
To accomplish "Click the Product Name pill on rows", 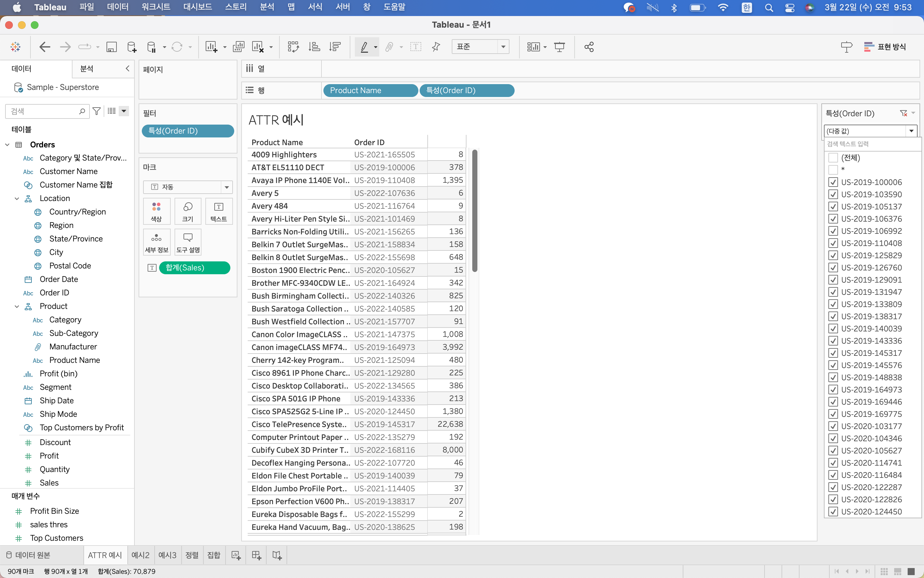I will [x=370, y=91].
